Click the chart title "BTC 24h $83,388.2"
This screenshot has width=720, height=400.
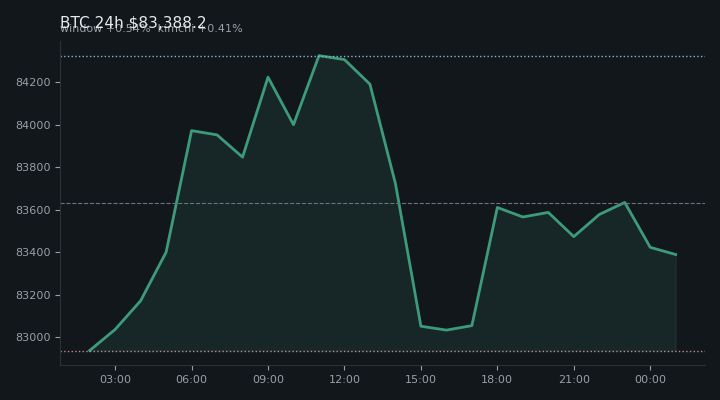133,23
